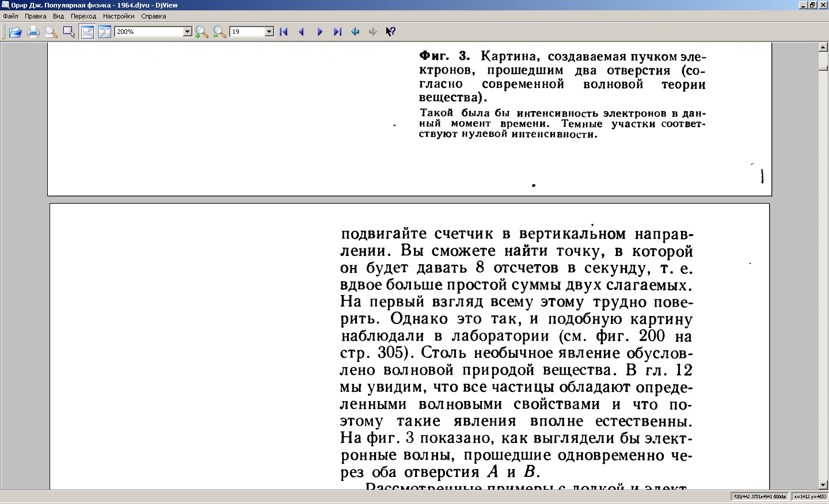Click the Open file folder icon
The height and width of the screenshot is (504, 829).
click(x=16, y=32)
